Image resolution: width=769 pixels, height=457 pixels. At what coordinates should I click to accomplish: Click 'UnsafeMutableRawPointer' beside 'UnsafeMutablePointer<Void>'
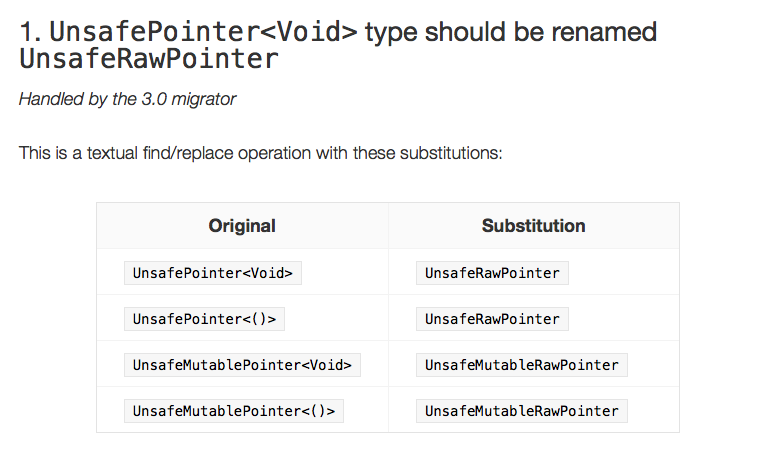521,365
